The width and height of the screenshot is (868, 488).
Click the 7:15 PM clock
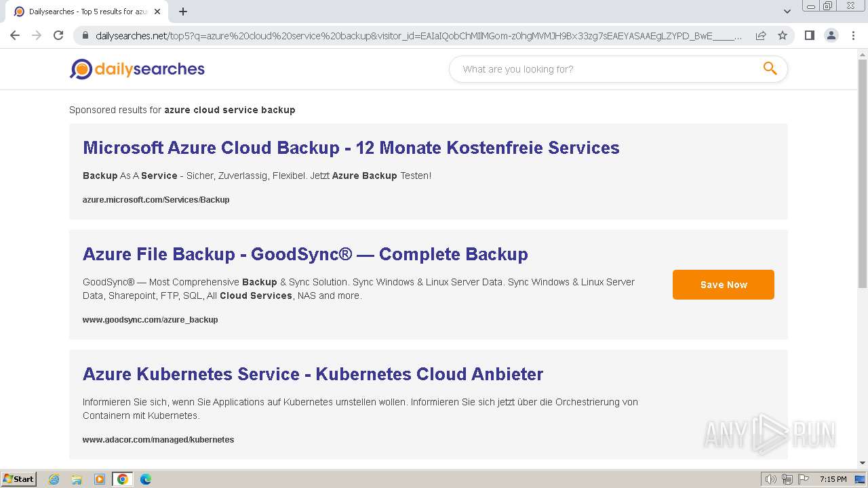pos(833,479)
